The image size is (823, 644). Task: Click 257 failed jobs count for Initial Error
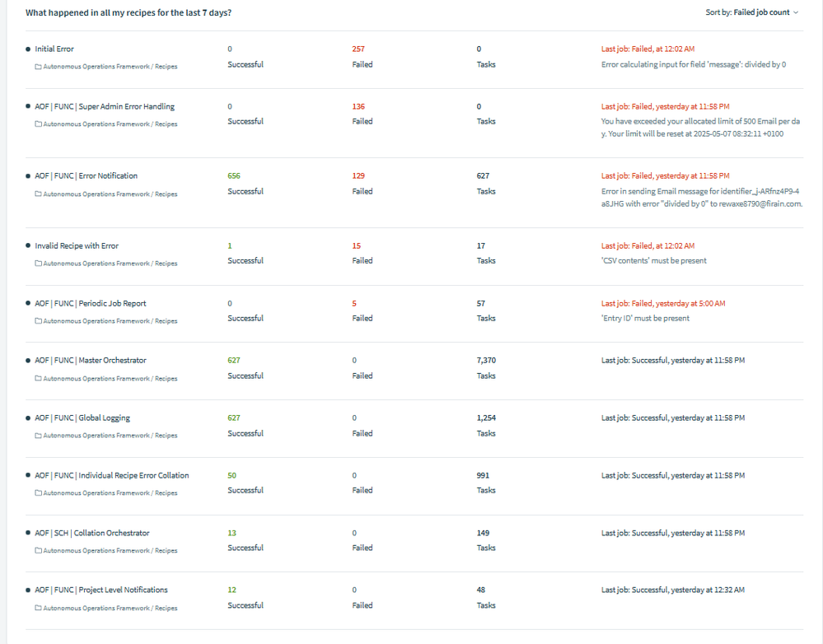[x=358, y=49]
